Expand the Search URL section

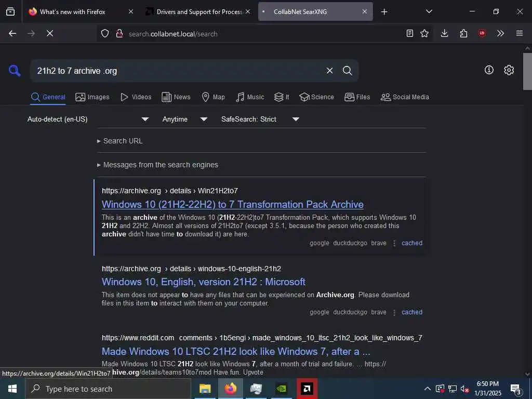coord(120,141)
